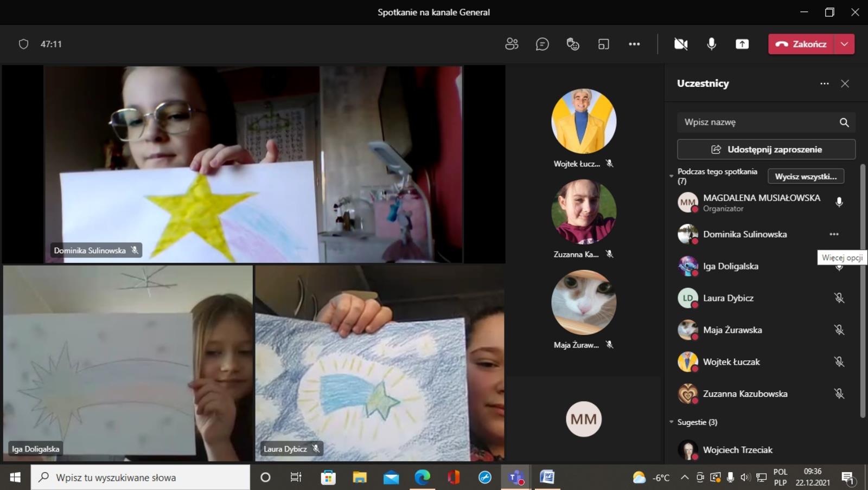Select MAGDALENA MUSIAŁOWSKA organizer row
This screenshot has width=868, height=490.
click(762, 202)
